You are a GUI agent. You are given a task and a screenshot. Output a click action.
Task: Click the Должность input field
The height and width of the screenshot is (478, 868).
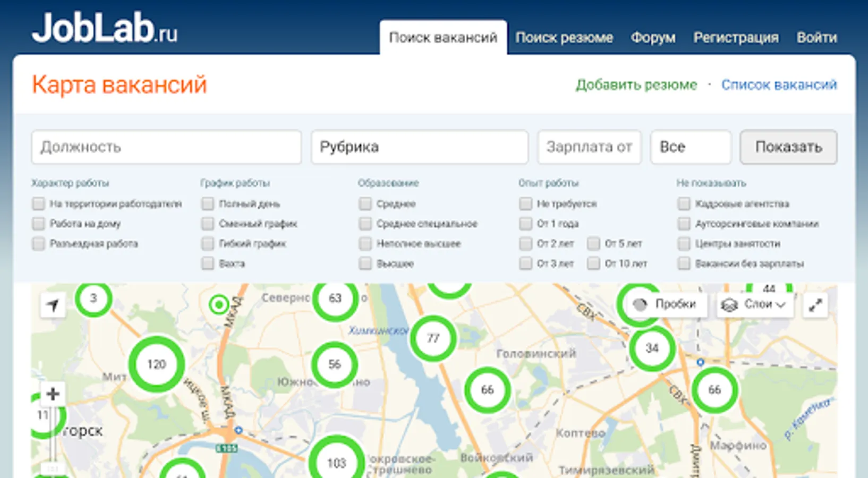coord(166,147)
